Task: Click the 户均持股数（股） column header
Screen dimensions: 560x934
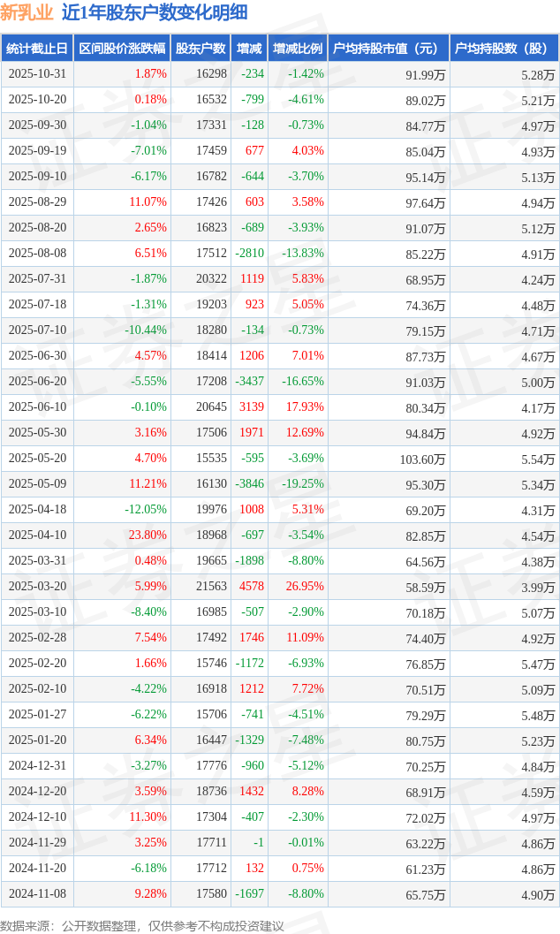Action: tap(503, 49)
